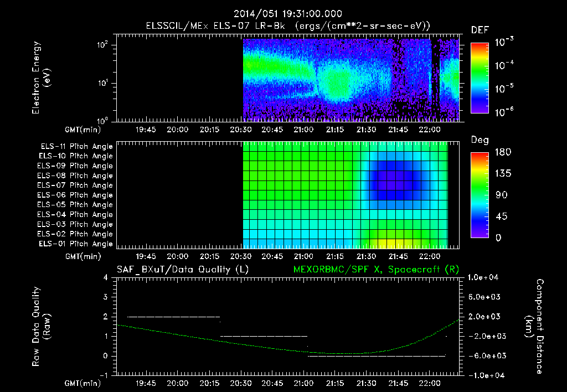Click the 10^-4 DEF colorbar value
Screen dimensions: 567x392
click(504, 65)
